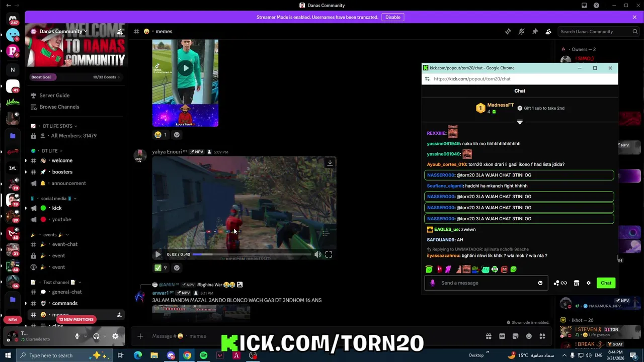Deafen headphones in user panel

(96, 336)
